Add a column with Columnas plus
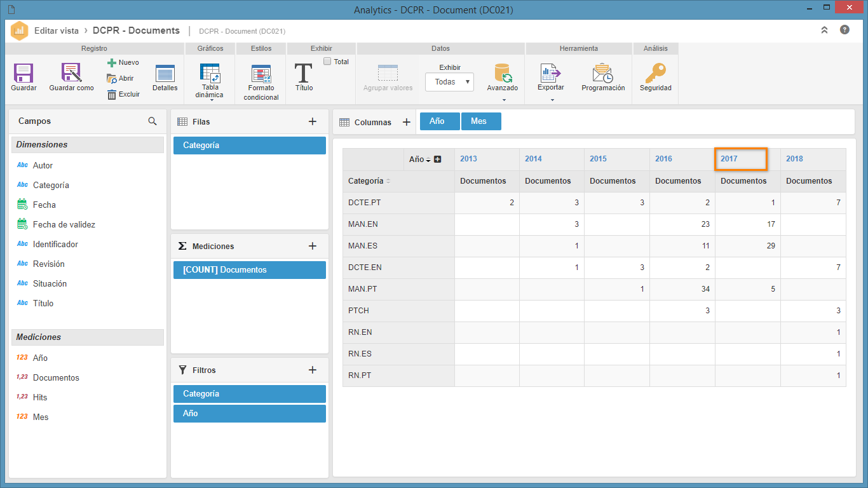The width and height of the screenshot is (868, 488). pos(407,122)
